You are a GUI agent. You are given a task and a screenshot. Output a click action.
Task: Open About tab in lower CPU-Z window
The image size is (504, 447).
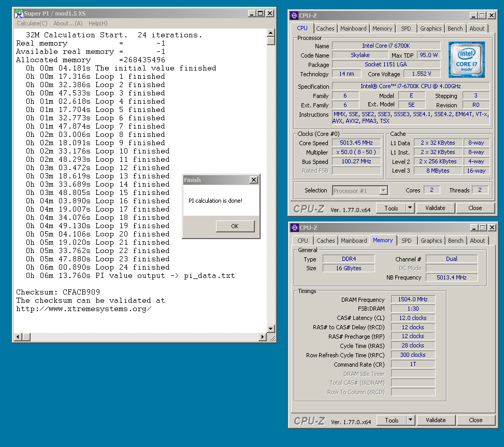[x=477, y=241]
